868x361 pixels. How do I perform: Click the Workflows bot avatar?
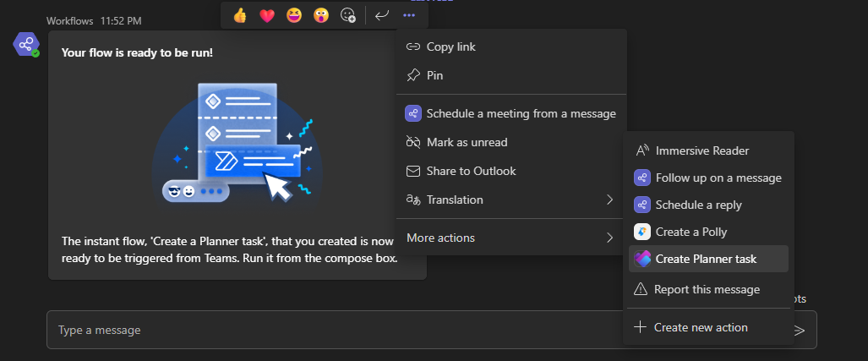click(x=25, y=44)
